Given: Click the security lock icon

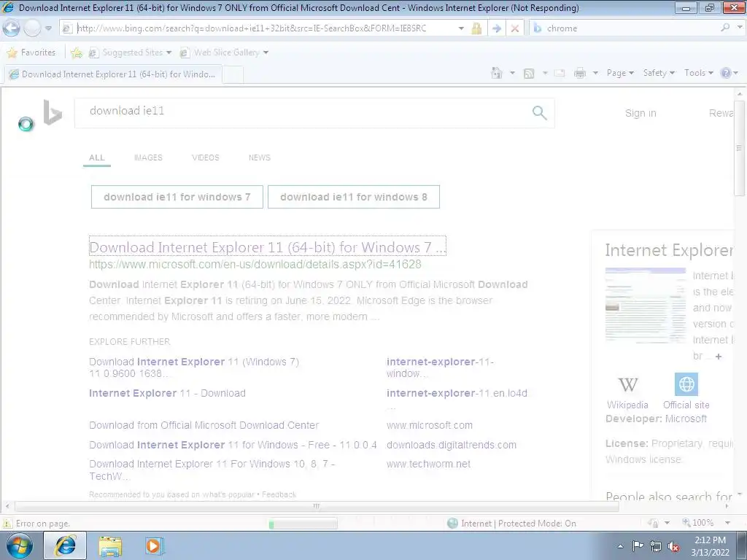Looking at the screenshot, I should pyautogui.click(x=476, y=28).
